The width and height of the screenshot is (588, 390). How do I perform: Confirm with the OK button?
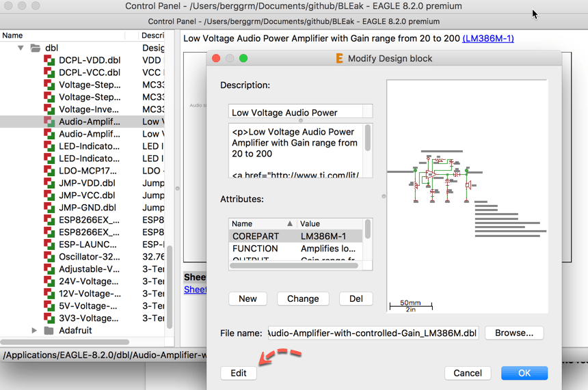524,373
